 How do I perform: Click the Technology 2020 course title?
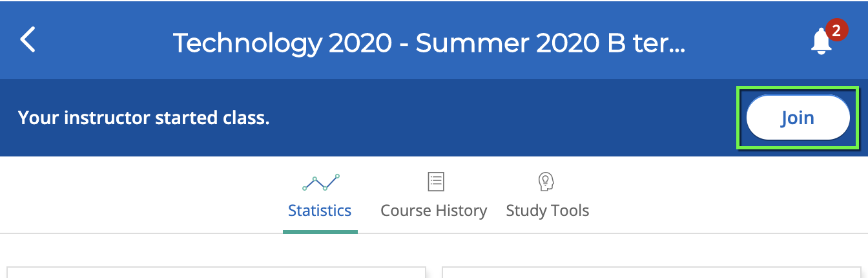[x=429, y=43]
